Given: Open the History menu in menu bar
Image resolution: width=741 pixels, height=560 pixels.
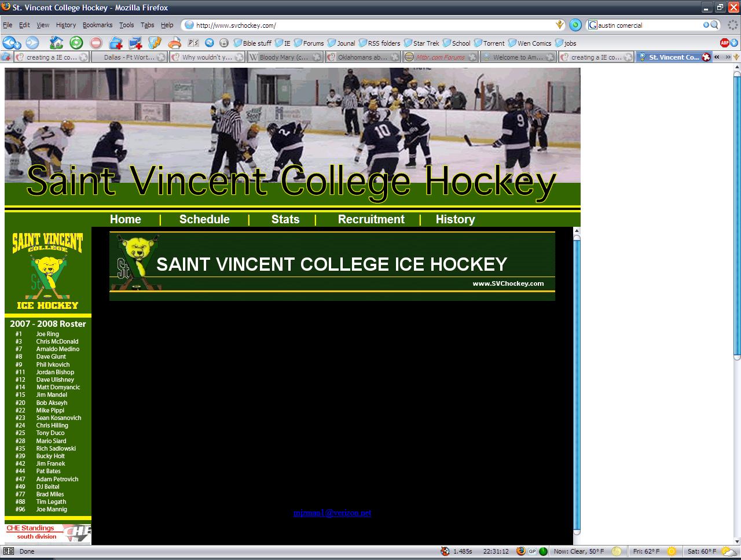Looking at the screenshot, I should pyautogui.click(x=65, y=25).
